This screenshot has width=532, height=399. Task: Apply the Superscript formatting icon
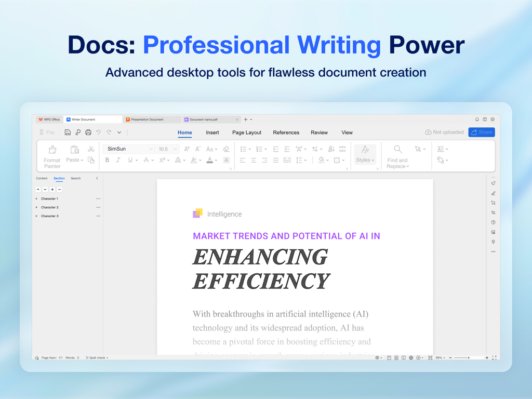162,160
